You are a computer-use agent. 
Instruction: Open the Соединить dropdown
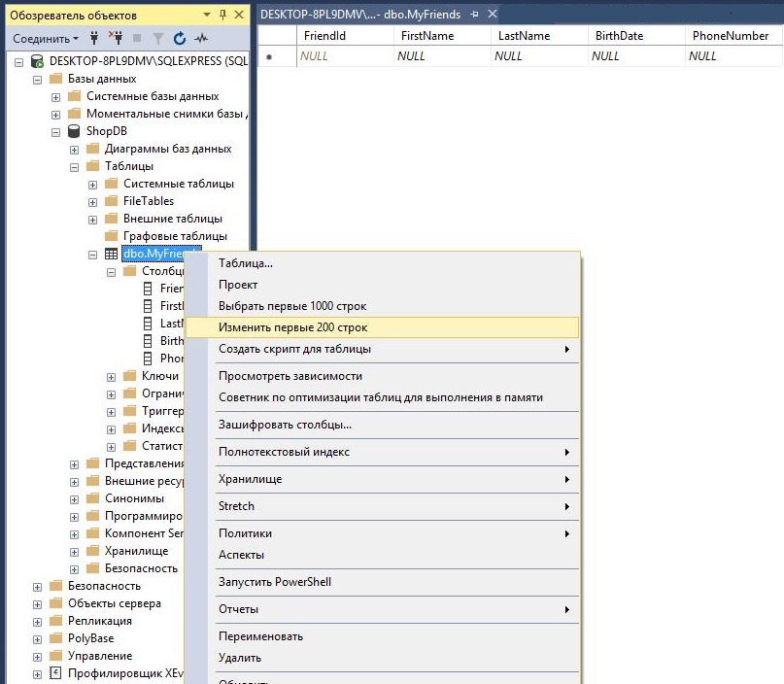click(46, 39)
